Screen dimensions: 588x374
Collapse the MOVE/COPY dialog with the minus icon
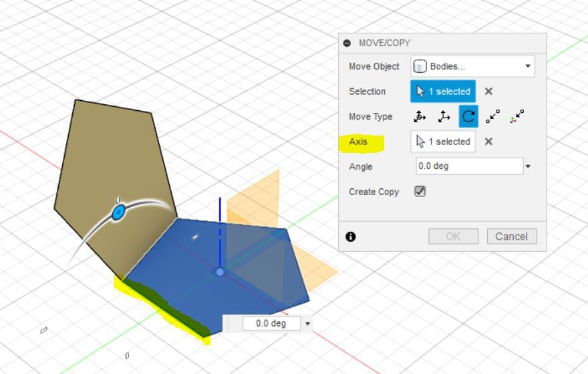tap(347, 43)
